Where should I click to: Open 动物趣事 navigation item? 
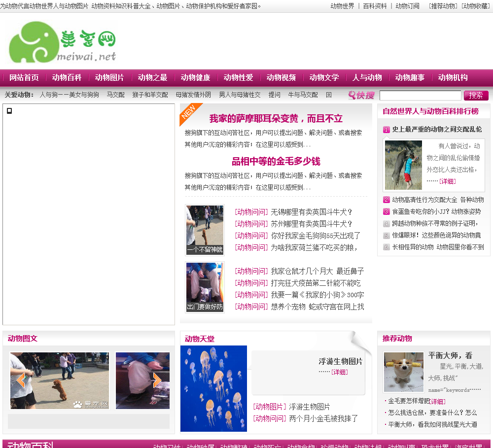(410, 78)
